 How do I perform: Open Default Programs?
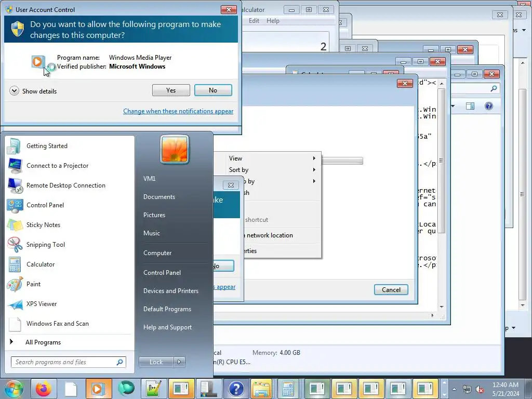pyautogui.click(x=167, y=309)
